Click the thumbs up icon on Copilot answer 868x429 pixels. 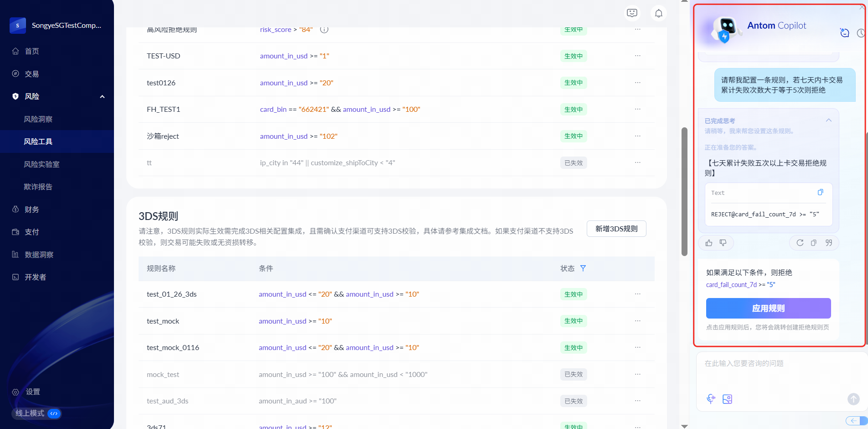coord(709,243)
